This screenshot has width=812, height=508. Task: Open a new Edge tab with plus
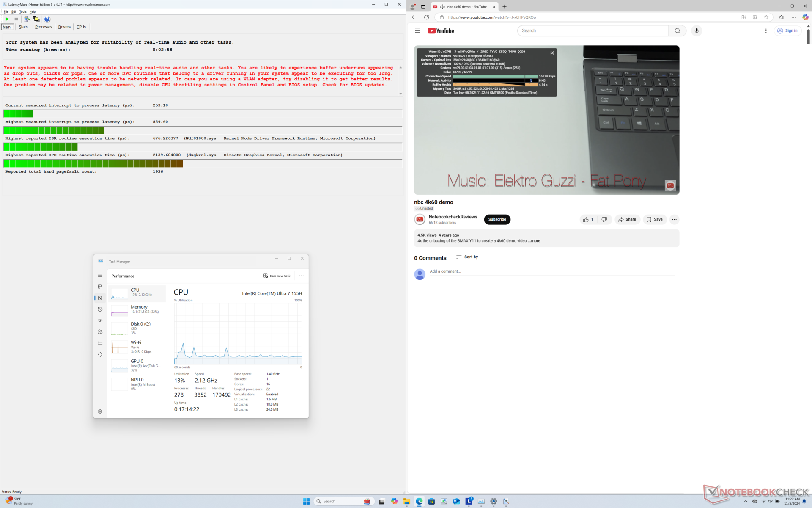[505, 7]
